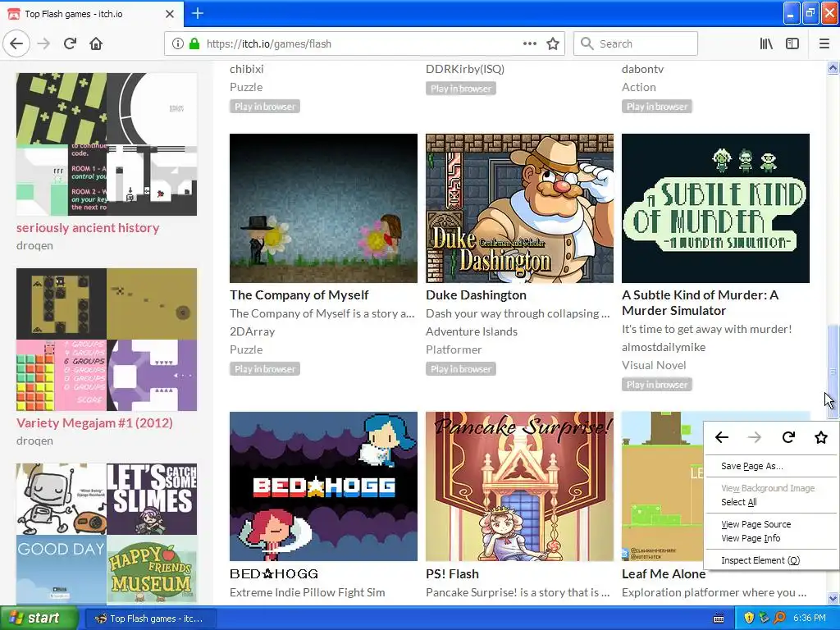Viewport: 840px width, 630px height.
Task: Click the security shield tray icon
Action: 749,619
